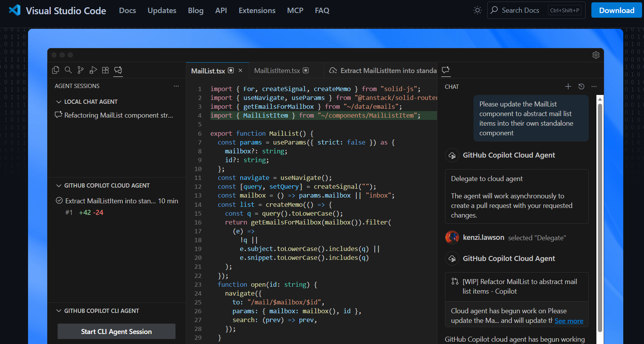The height and width of the screenshot is (344, 644).
Task: Click the Visual Studio Code logo
Action: pos(15,10)
